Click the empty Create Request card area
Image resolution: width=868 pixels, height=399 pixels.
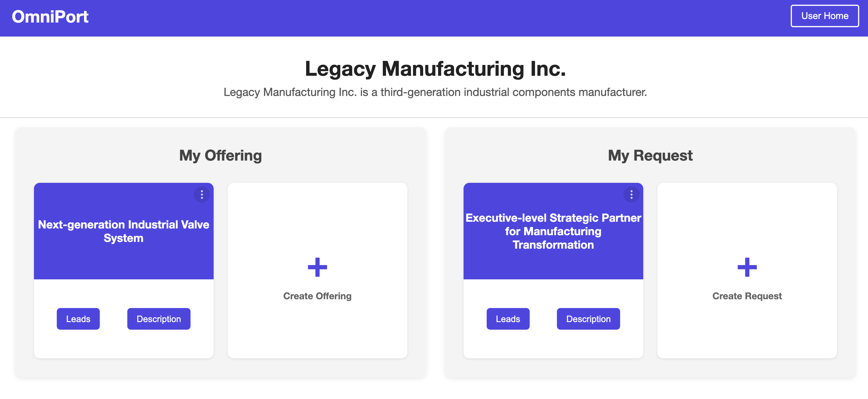(747, 270)
